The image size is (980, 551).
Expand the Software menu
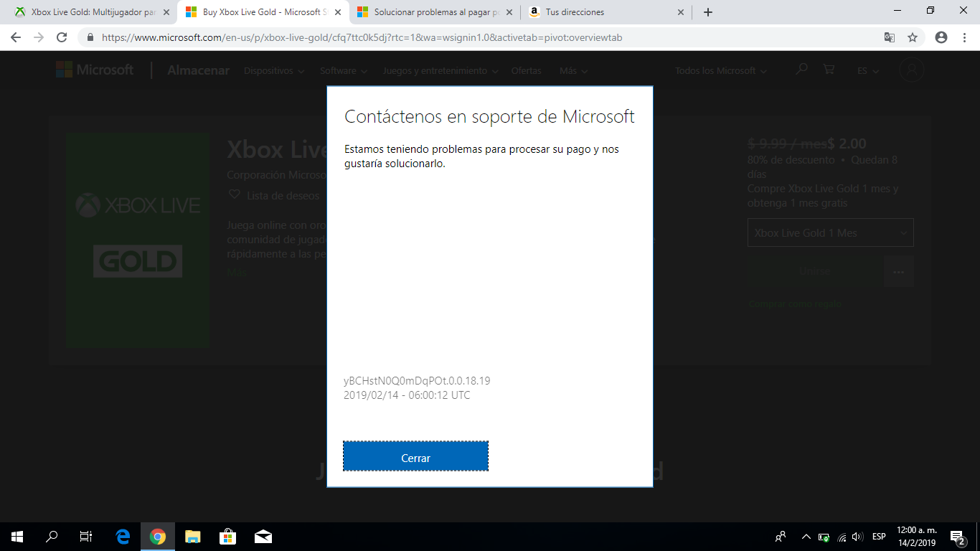(344, 71)
